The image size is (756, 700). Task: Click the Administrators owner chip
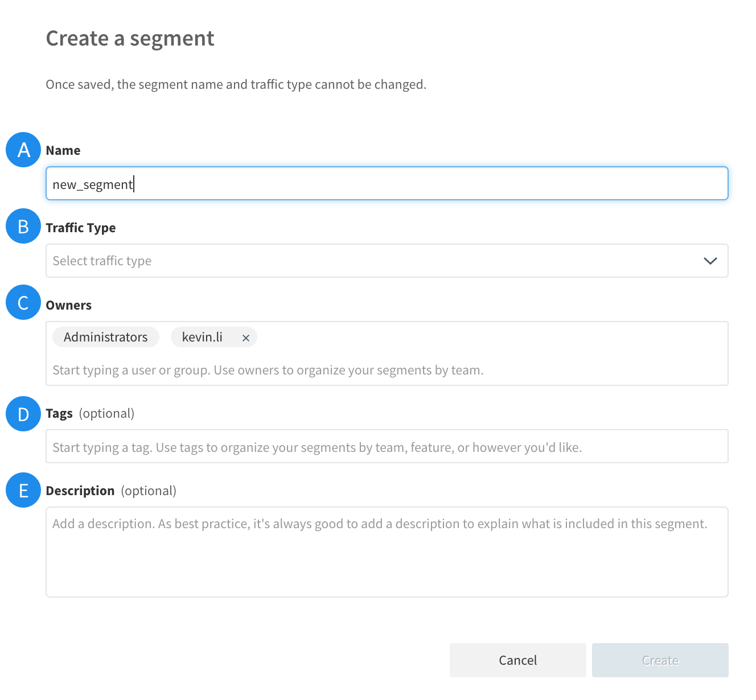coord(106,337)
